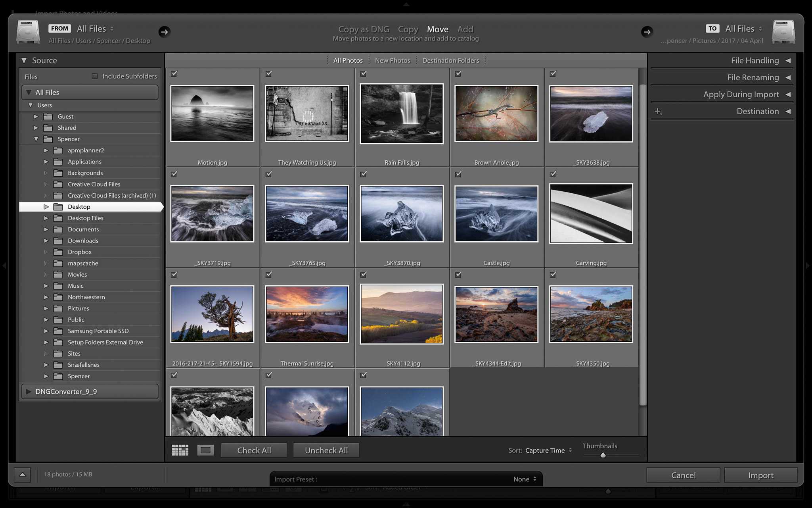Expand the DNG Converter_9_9 item
Image resolution: width=812 pixels, height=508 pixels.
(28, 392)
